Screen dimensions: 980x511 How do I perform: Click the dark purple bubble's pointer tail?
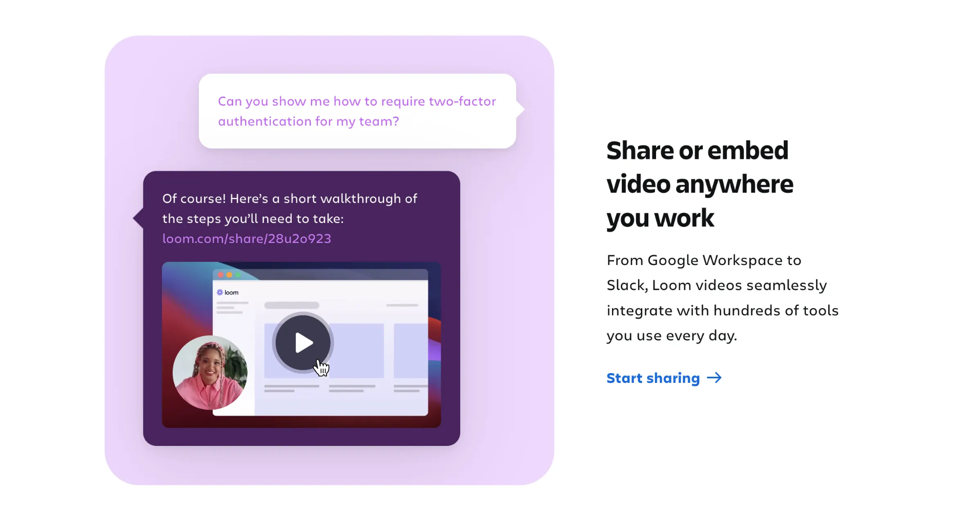[x=138, y=218]
